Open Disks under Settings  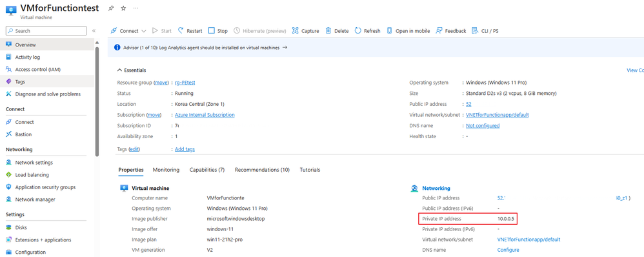[21, 227]
